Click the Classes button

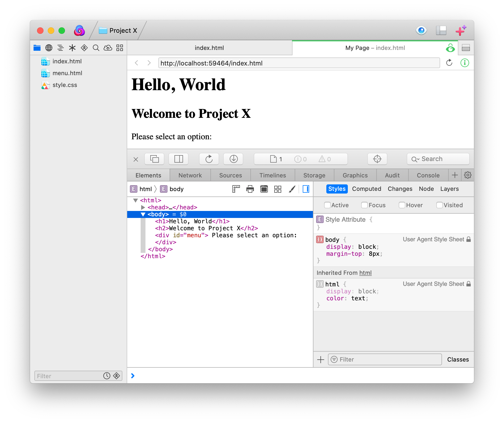click(458, 359)
